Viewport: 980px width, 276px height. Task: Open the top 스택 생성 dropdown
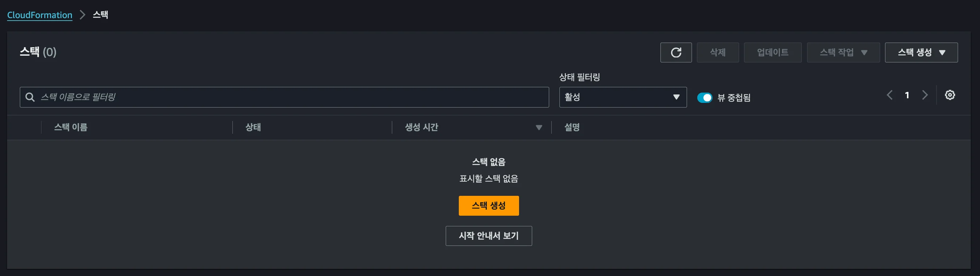coord(921,53)
